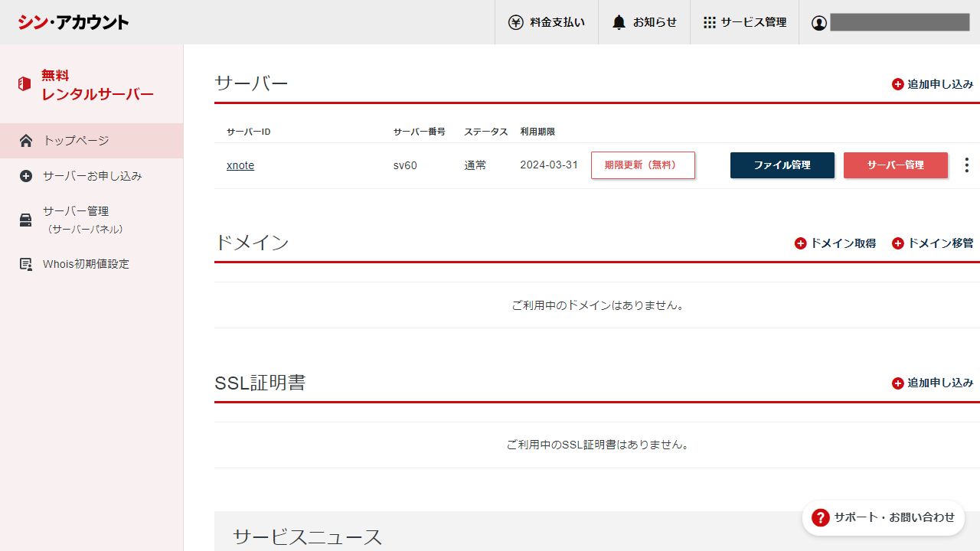The width and height of the screenshot is (980, 551).
Task: Click the SSL証明書 section heading
Action: 260,383
